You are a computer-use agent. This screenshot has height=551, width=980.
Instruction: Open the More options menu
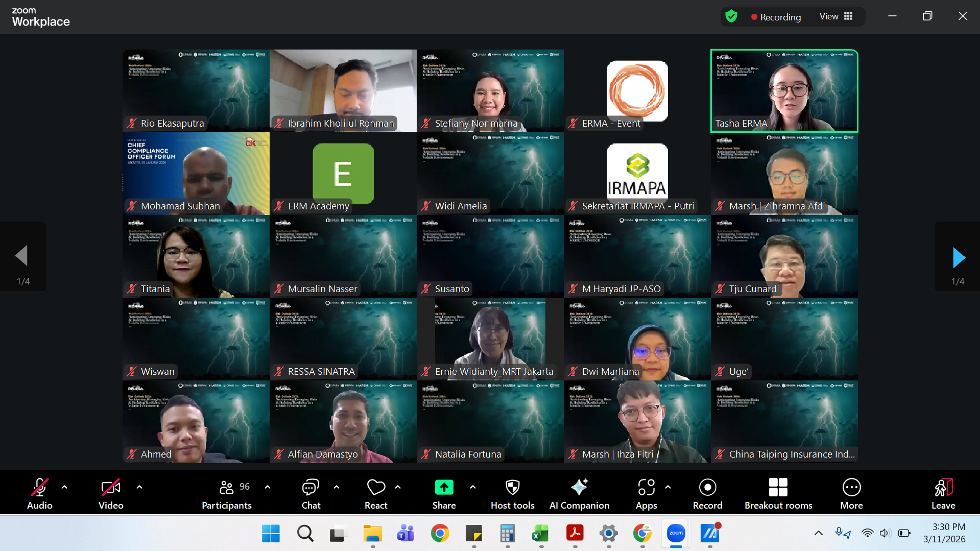(851, 493)
